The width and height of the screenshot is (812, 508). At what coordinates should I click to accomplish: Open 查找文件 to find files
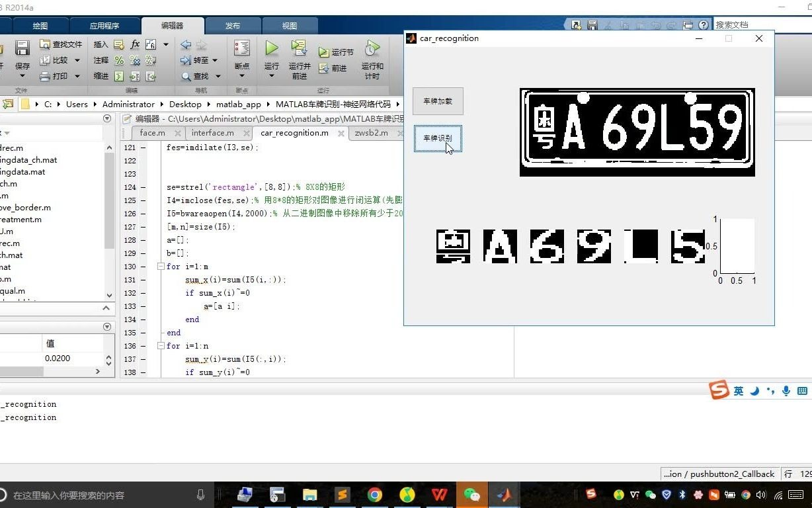coord(61,44)
